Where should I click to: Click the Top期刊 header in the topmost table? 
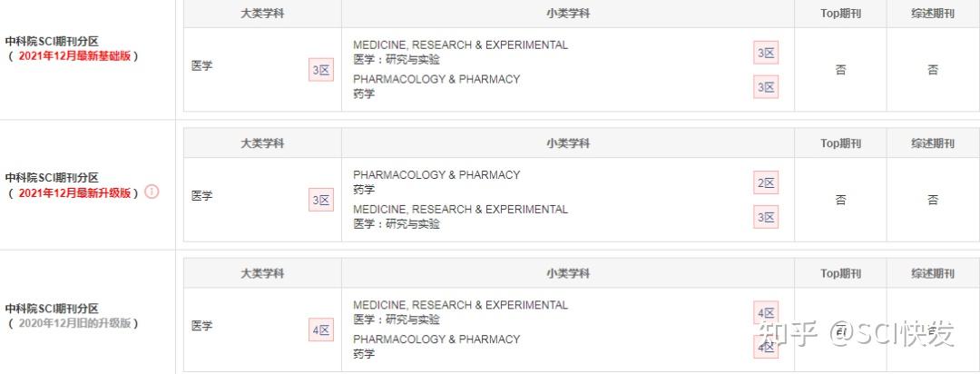[x=840, y=14]
